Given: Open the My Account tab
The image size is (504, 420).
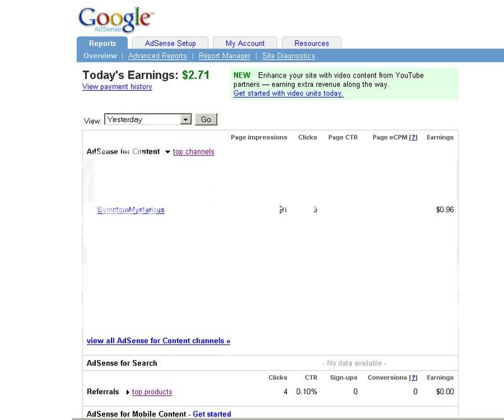Looking at the screenshot, I should coord(245,43).
